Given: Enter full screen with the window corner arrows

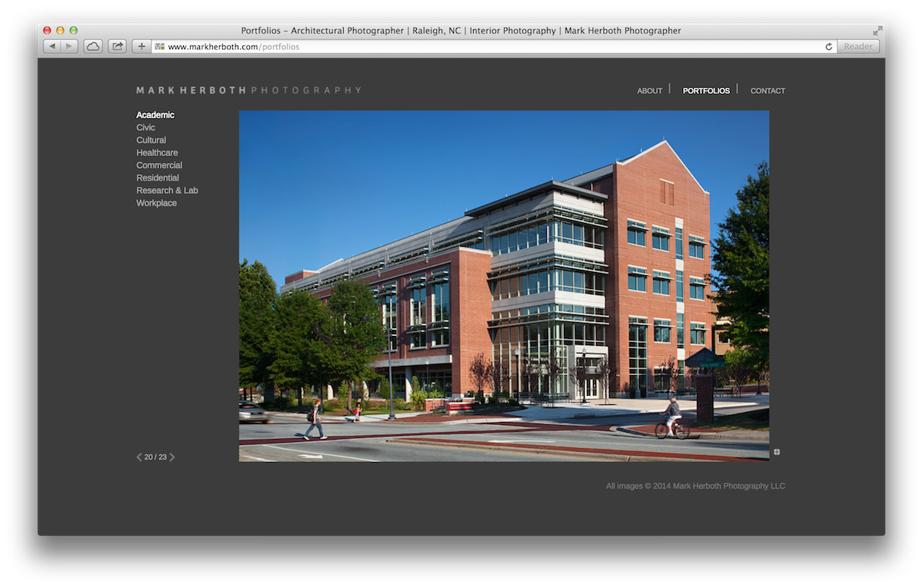Looking at the screenshot, I should click(878, 31).
